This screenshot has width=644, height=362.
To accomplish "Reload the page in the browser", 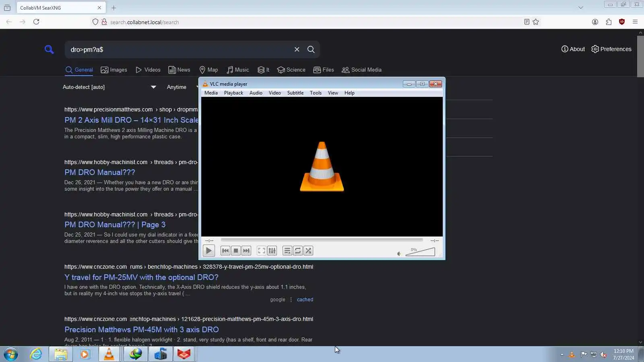I will pos(36,22).
